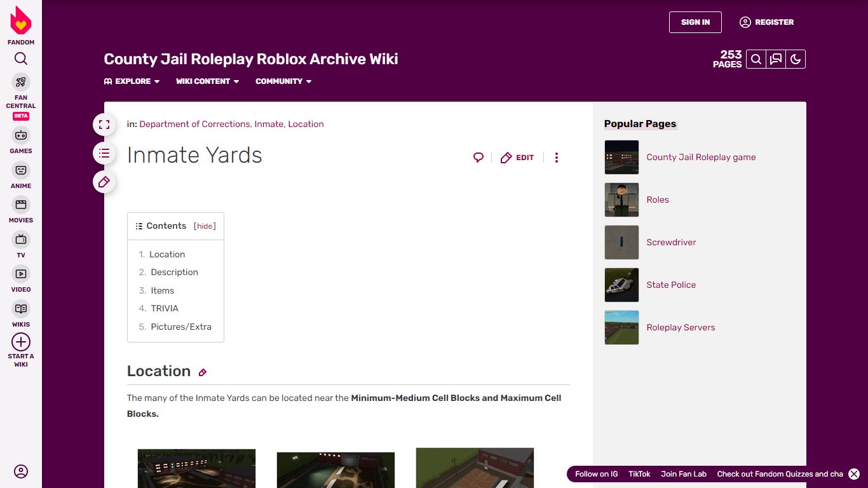Go to Games category
This screenshot has width=868, height=488.
click(21, 140)
